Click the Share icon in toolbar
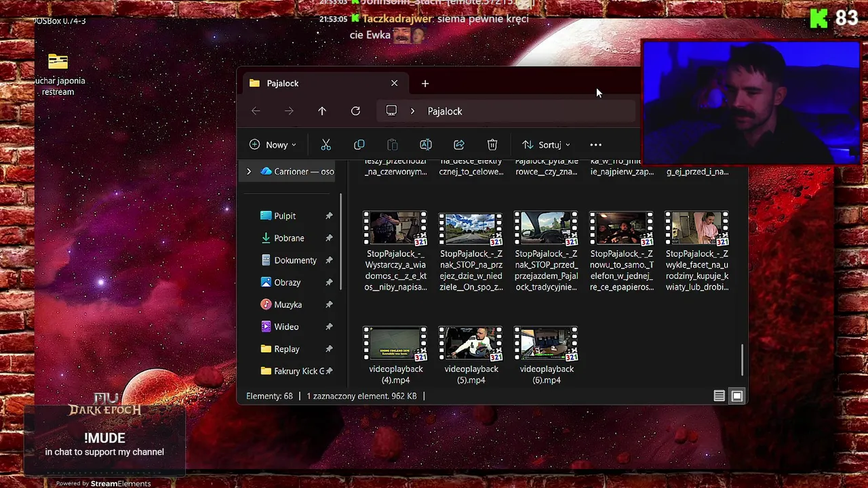This screenshot has width=868, height=488. [x=459, y=144]
